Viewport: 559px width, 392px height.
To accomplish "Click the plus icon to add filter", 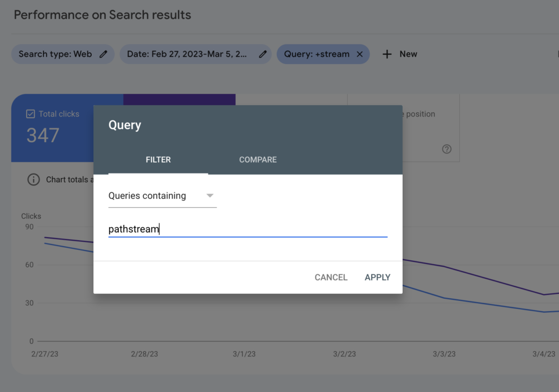I will [387, 54].
